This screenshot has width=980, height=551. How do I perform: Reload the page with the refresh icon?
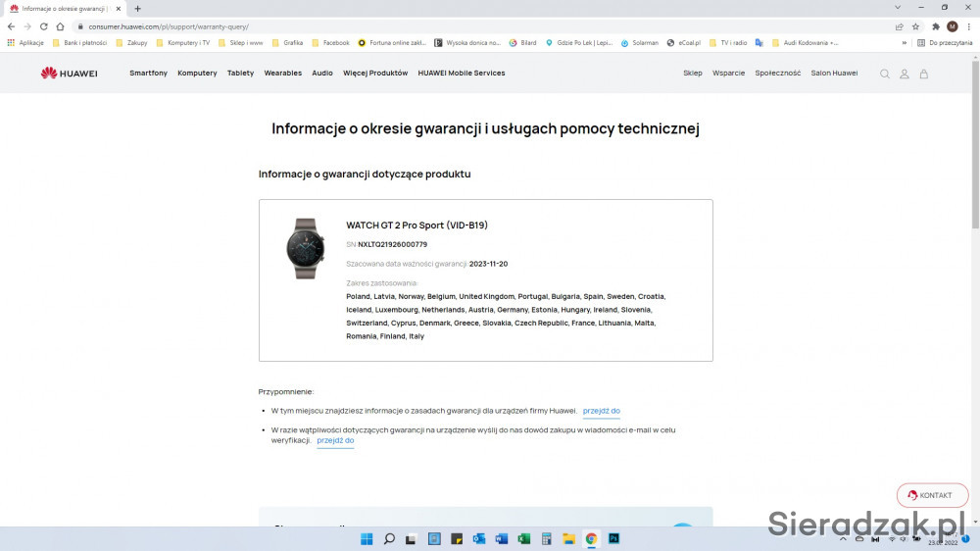point(43,26)
